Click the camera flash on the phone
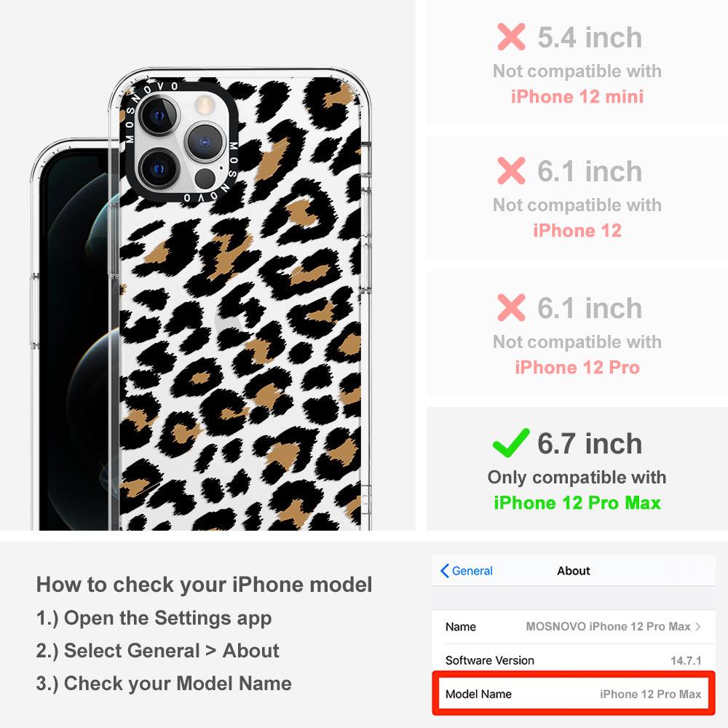This screenshot has width=728, height=728. click(204, 106)
